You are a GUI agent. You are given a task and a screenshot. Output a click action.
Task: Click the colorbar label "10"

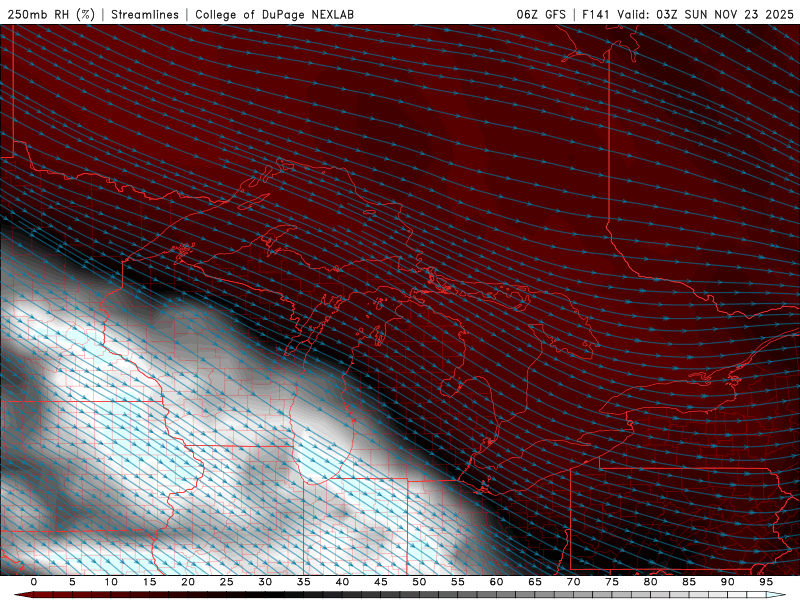(111, 582)
